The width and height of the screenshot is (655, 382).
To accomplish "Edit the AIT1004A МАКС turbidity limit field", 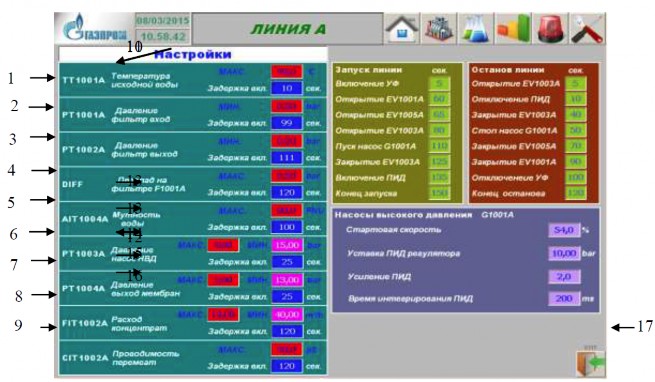I will tap(286, 210).
